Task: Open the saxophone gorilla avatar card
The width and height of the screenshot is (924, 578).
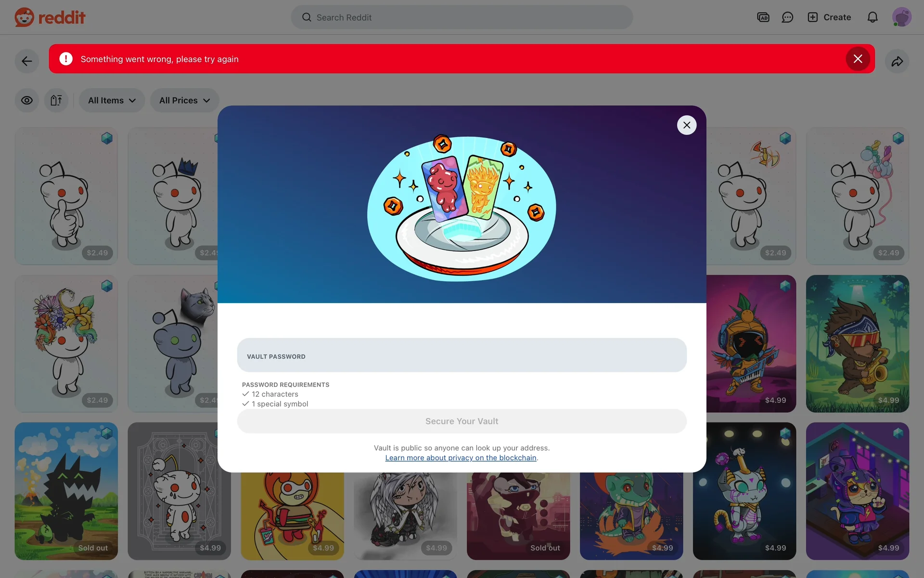Action: point(857,343)
